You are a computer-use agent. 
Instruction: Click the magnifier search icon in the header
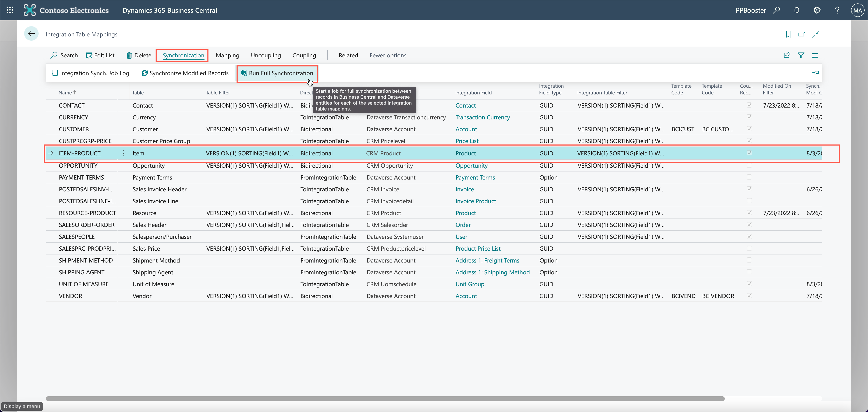tap(777, 10)
